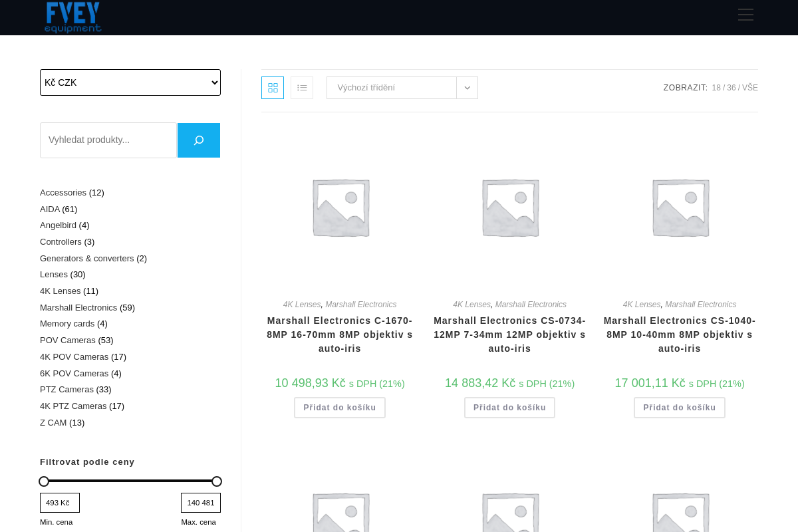The width and height of the screenshot is (798, 532).
Task: Open the Kč CZK currency dropdown
Action: point(130,82)
